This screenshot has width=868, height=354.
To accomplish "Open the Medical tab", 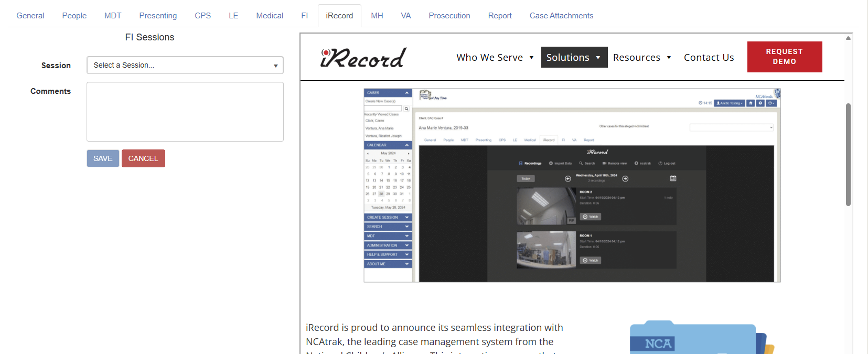I will point(270,16).
